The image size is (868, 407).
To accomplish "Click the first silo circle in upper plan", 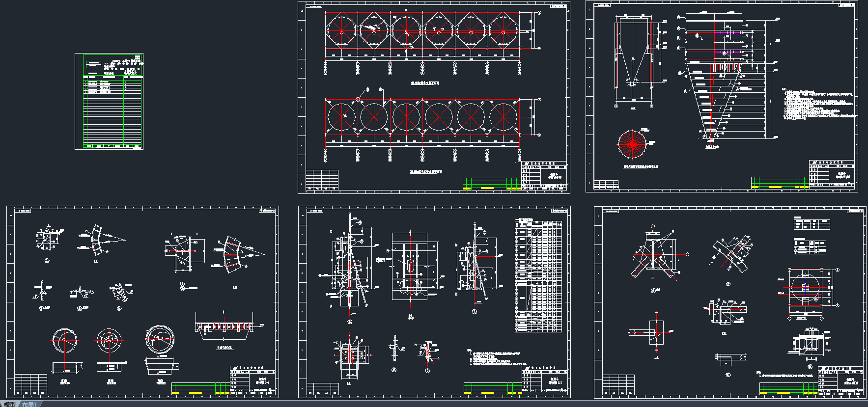I will coord(341,32).
